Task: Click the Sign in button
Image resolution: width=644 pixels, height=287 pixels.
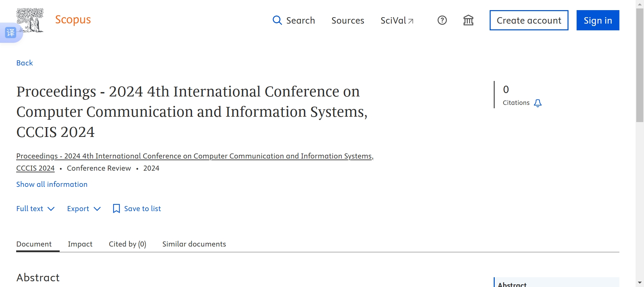Action: [597, 20]
